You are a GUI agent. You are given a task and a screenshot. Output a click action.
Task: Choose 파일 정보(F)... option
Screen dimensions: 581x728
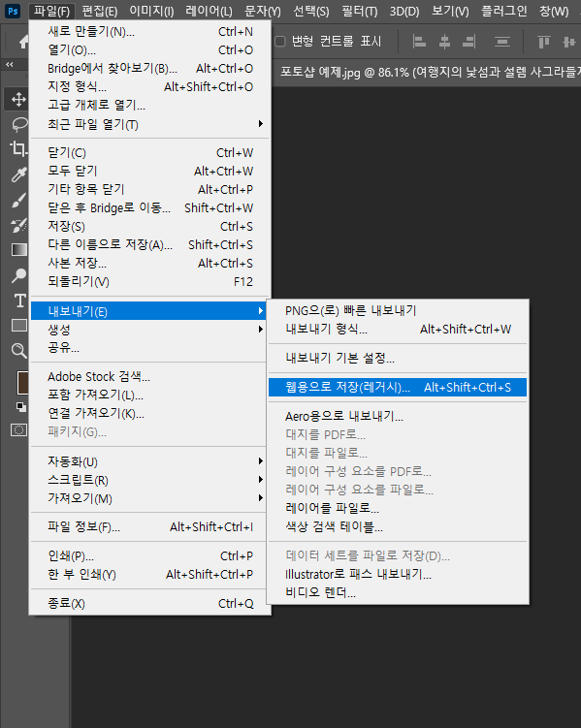coord(150,527)
